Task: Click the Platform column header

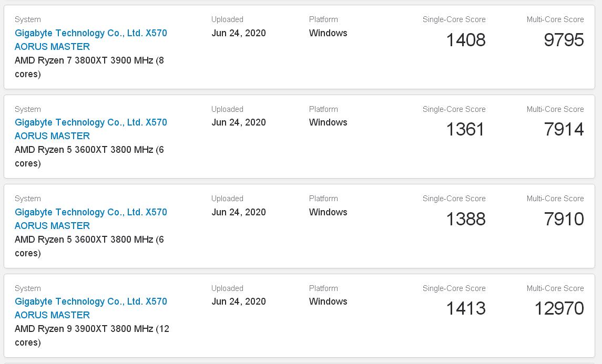Action: click(x=323, y=19)
